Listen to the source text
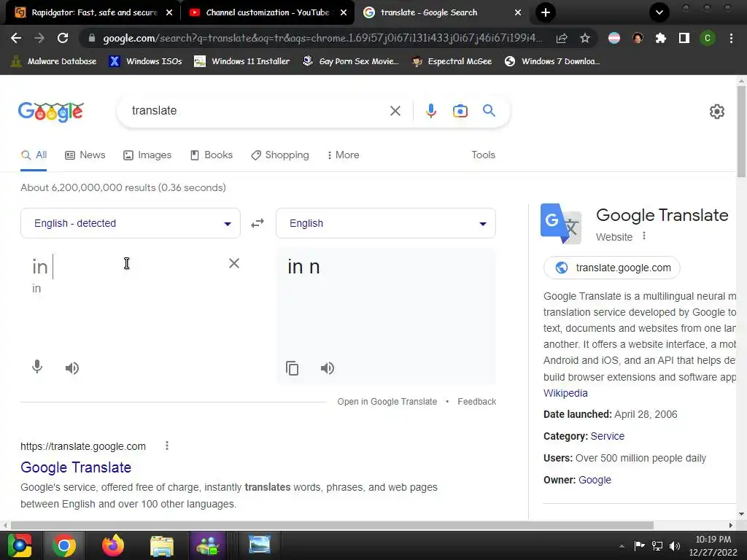The image size is (747, 560). (x=72, y=368)
